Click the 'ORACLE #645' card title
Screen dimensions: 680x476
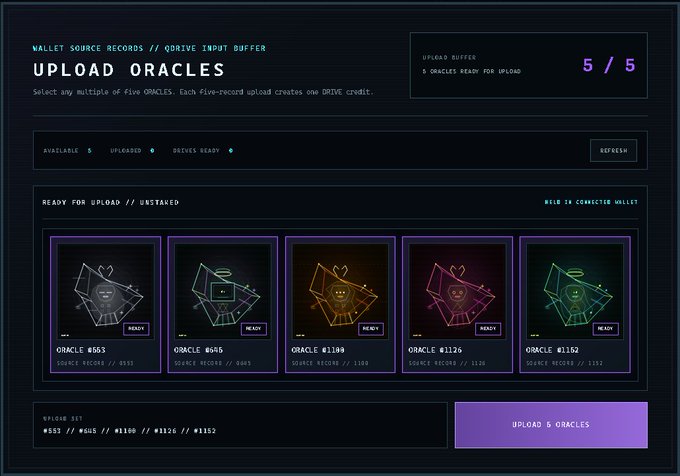[199, 350]
